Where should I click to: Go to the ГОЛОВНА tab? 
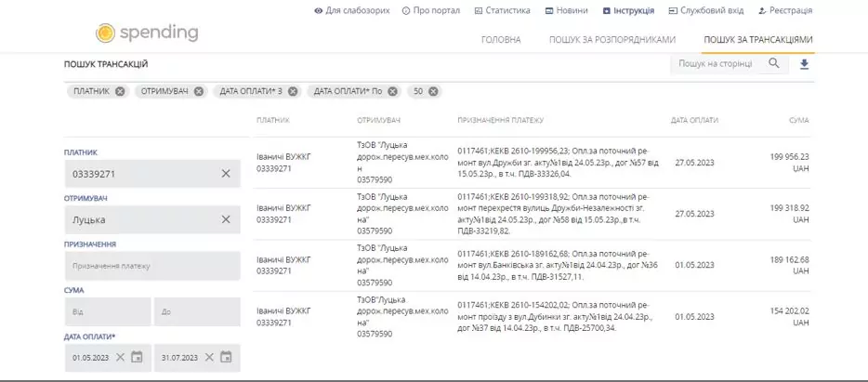coord(501,40)
